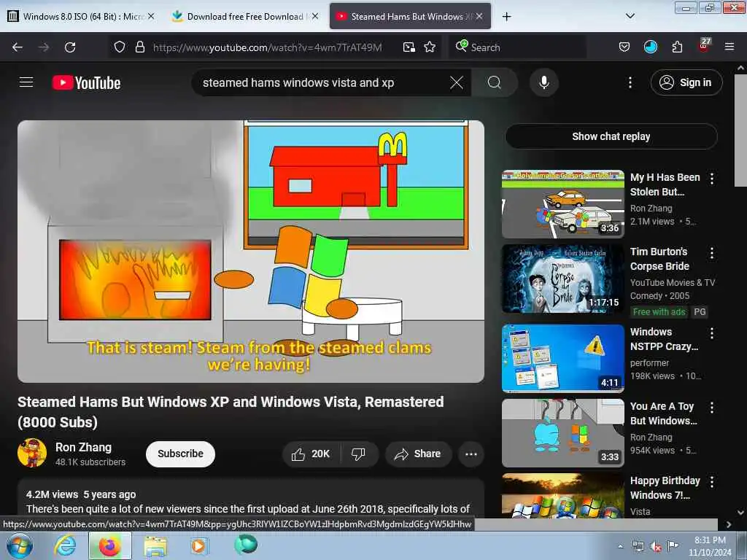Show hidden system tray icons arrow
747x560 pixels.
pos(620,547)
